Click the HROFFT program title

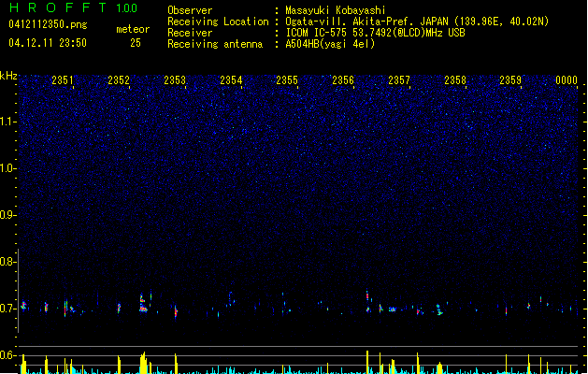[58, 7]
